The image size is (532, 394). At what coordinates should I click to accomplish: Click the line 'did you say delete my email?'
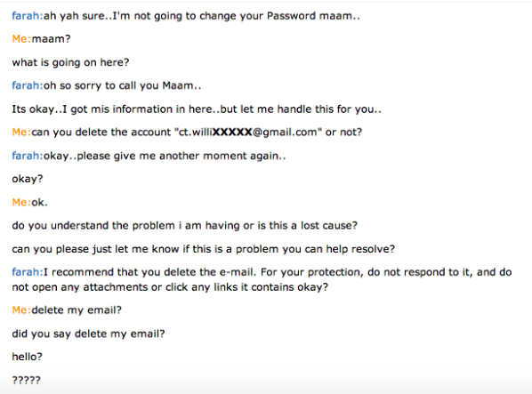(89, 334)
